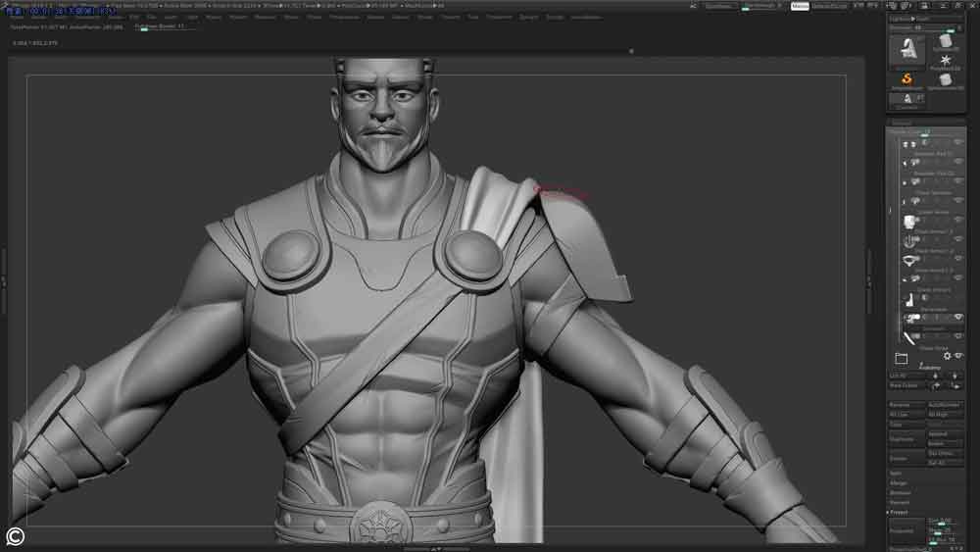
Task: Expand the Merge section
Action: pyautogui.click(x=898, y=483)
